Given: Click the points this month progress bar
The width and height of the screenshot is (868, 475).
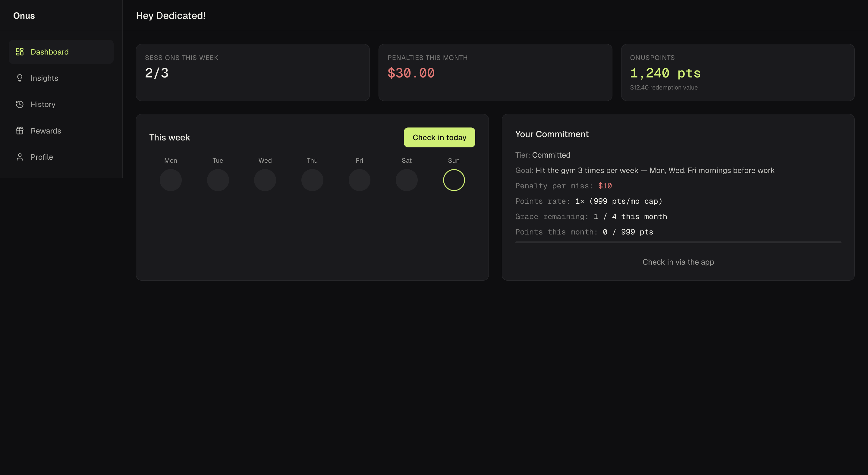Looking at the screenshot, I should [x=678, y=242].
